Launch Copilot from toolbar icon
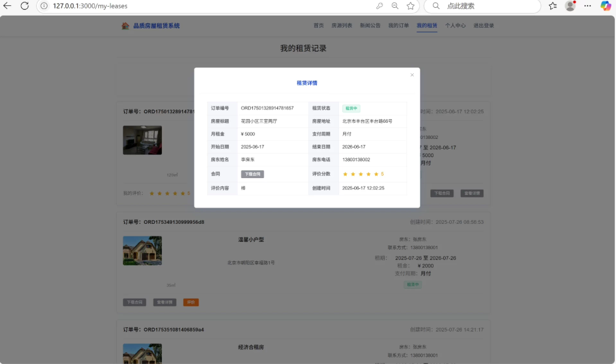 [605, 6]
